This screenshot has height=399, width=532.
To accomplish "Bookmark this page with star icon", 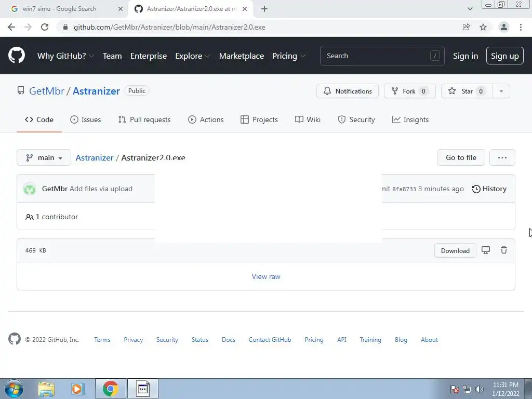I will pos(483,27).
